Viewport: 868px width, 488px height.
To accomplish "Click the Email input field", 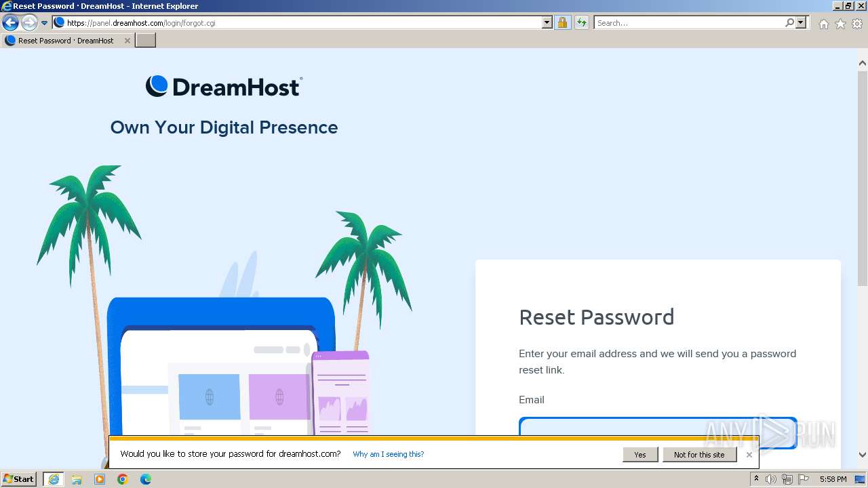I will 658,432.
